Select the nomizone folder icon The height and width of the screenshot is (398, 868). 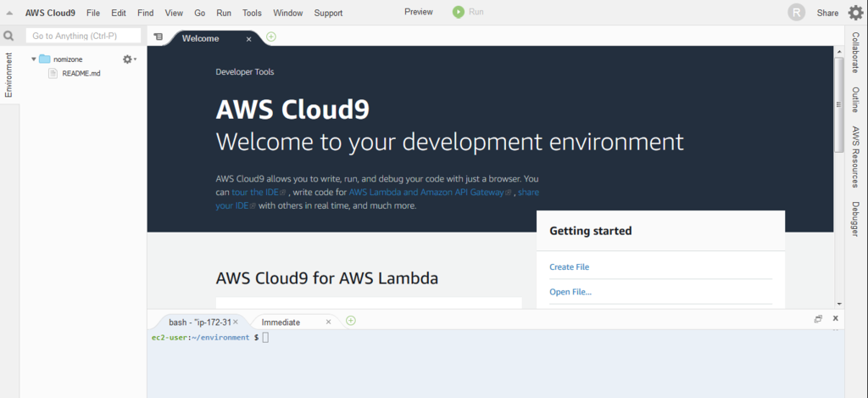pos(45,59)
